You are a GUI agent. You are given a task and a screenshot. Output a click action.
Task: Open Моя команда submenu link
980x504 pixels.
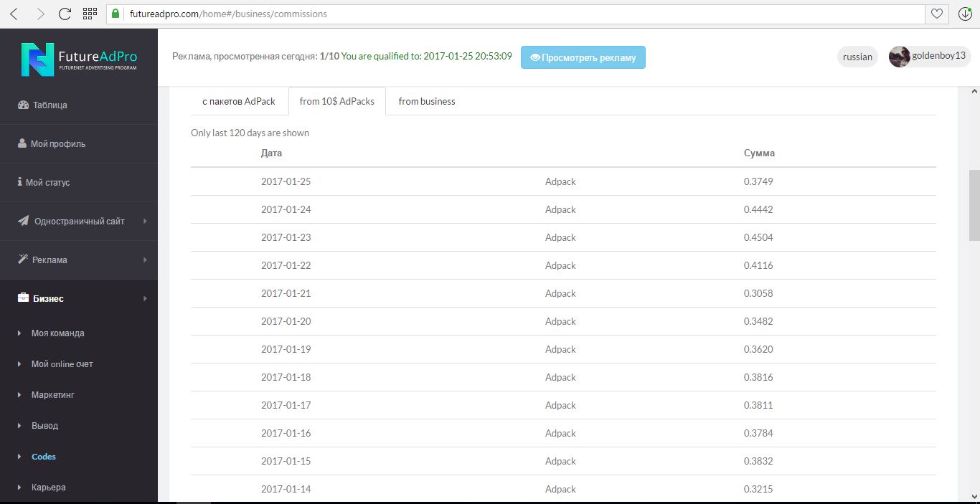click(x=57, y=333)
